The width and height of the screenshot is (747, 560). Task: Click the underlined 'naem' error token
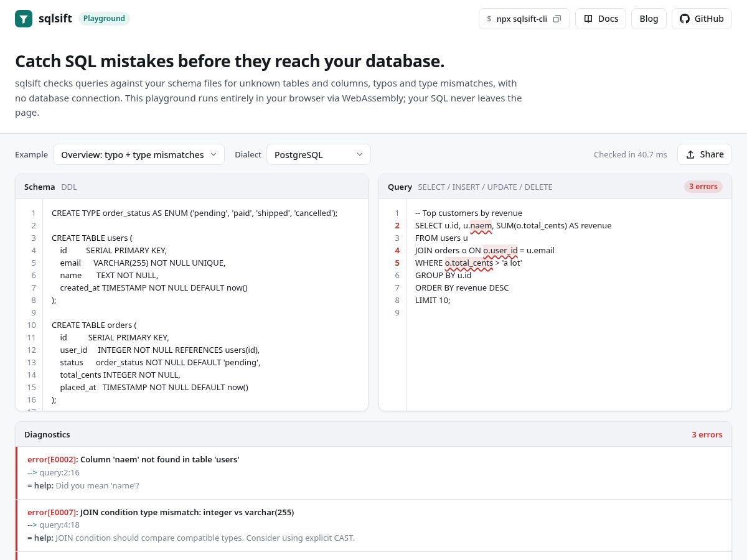(481, 225)
